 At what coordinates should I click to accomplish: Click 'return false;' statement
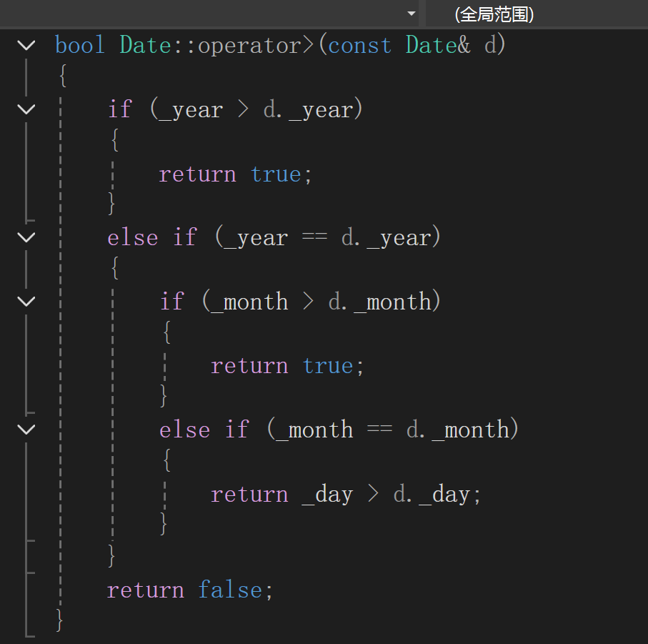(x=190, y=590)
